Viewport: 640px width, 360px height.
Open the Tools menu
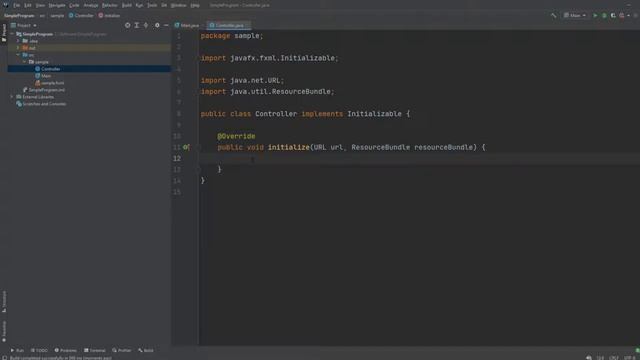tap(152, 5)
